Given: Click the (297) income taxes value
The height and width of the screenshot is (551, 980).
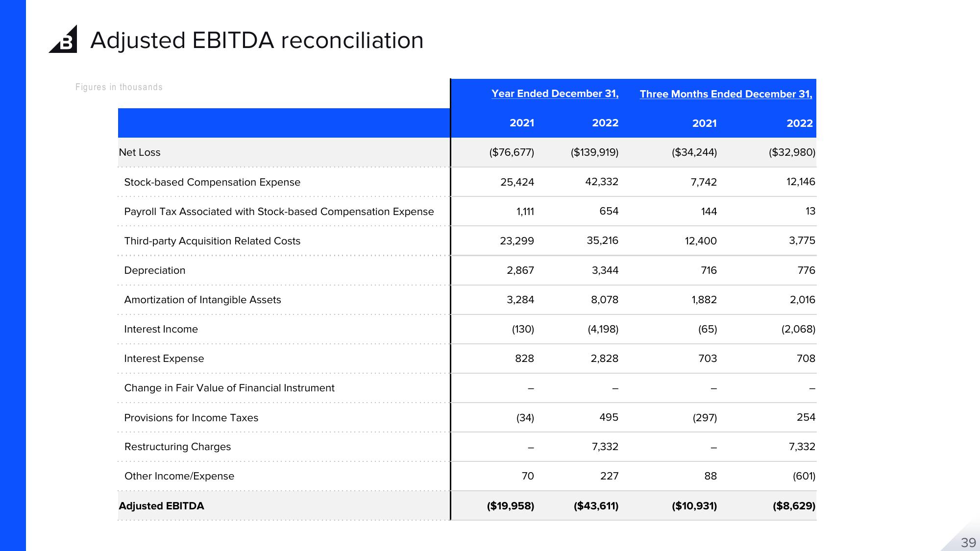Looking at the screenshot, I should coord(705,418).
